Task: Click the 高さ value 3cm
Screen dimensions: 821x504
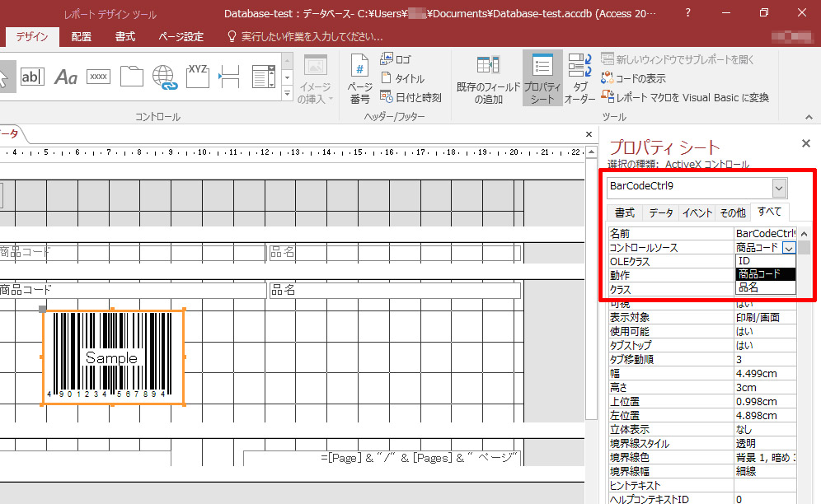Action: [765, 387]
